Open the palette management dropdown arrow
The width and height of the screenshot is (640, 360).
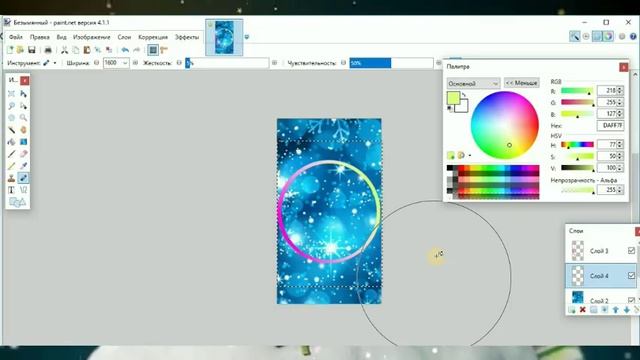470,156
